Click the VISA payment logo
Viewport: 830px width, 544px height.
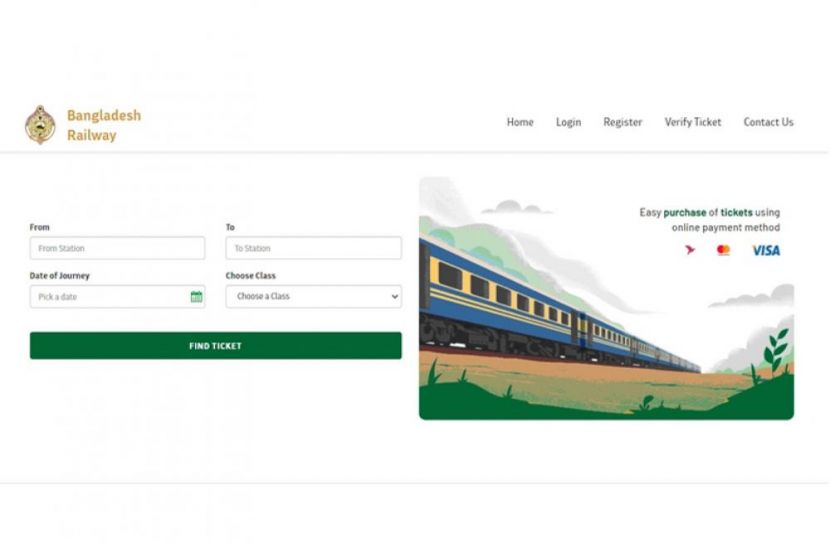(766, 250)
